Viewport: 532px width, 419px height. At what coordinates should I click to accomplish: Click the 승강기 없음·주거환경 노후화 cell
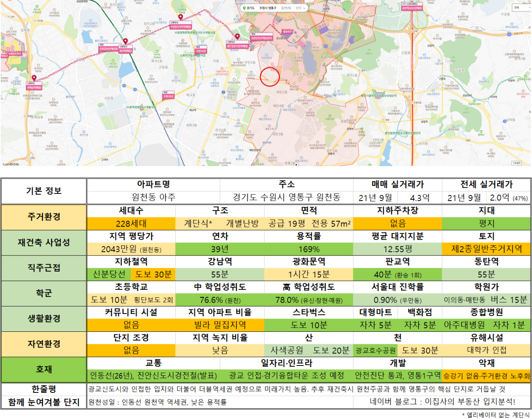point(486,376)
